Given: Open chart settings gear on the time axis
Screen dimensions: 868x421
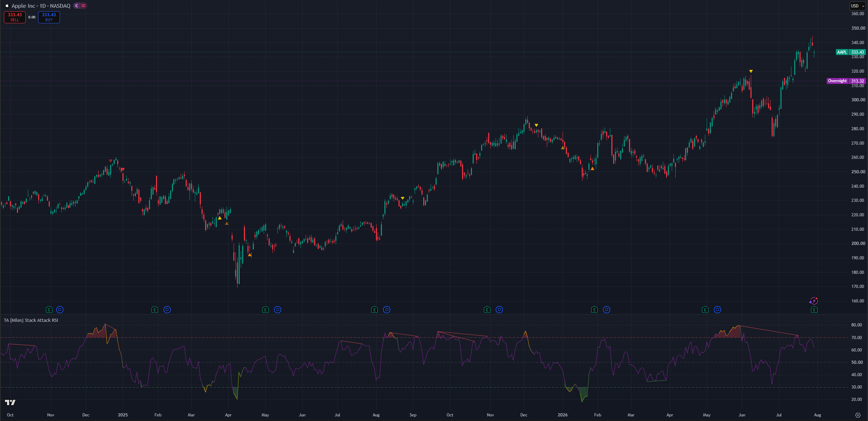Looking at the screenshot, I should 858,415.
